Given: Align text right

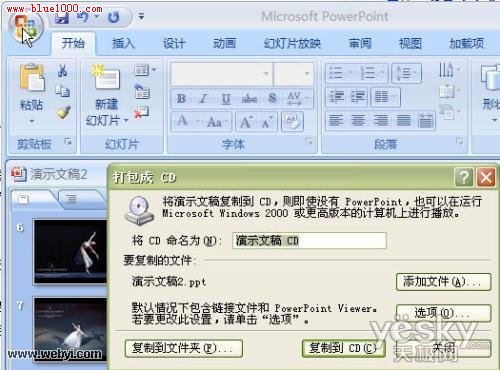Looking at the screenshot, I should [381, 120].
